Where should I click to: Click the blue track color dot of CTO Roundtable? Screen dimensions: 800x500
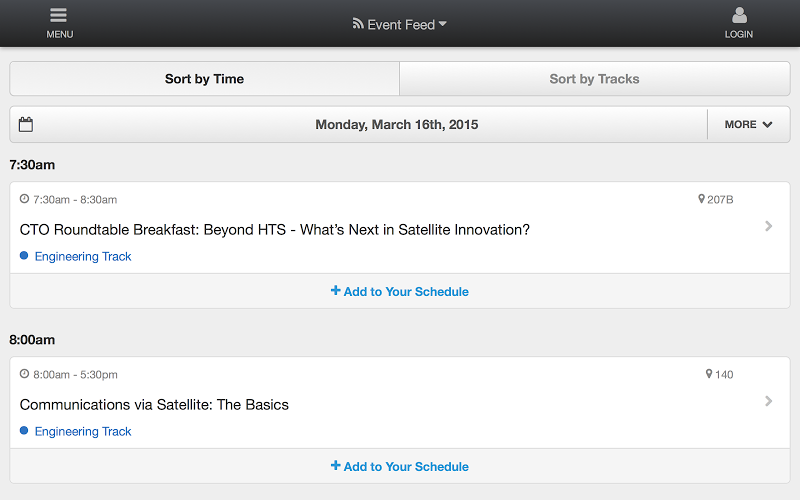pyautogui.click(x=24, y=256)
